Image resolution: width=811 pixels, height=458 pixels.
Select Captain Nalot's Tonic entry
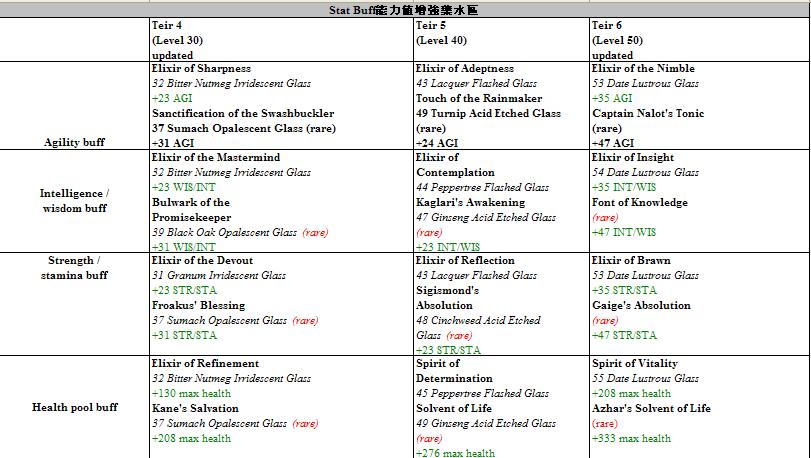coord(648,114)
